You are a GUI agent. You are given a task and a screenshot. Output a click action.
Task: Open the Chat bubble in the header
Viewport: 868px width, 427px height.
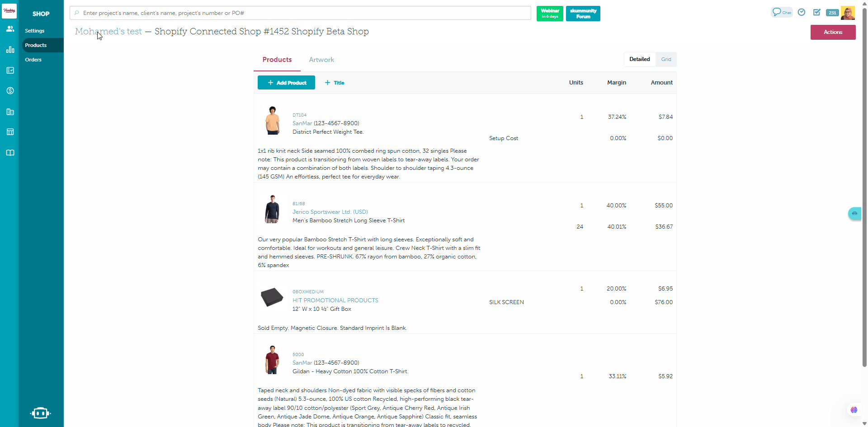click(781, 12)
